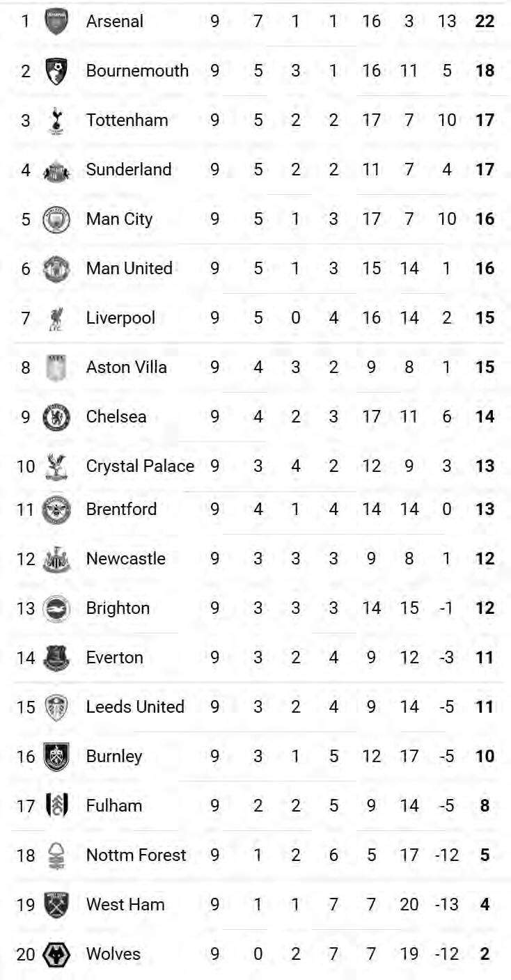Click the Man City club crest
The image size is (511, 980).
point(56,219)
